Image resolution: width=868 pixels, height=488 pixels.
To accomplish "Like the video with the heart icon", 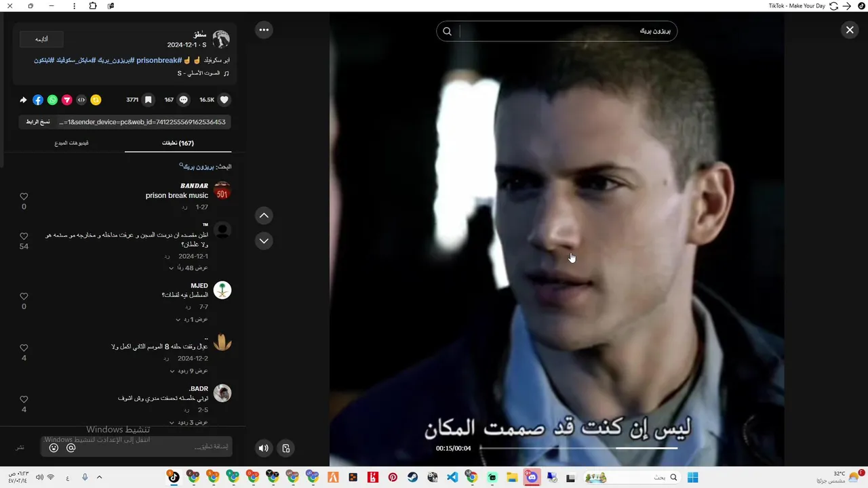I will click(224, 100).
